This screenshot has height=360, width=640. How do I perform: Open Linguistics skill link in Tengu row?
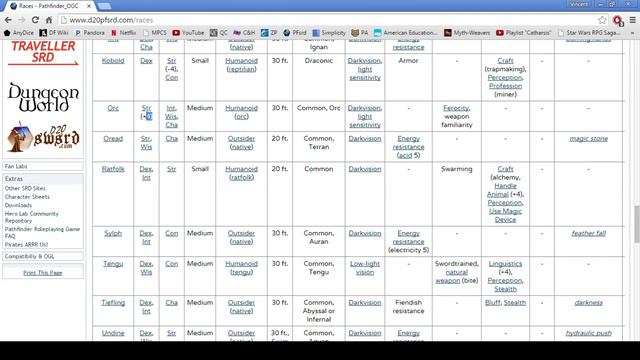tap(505, 264)
